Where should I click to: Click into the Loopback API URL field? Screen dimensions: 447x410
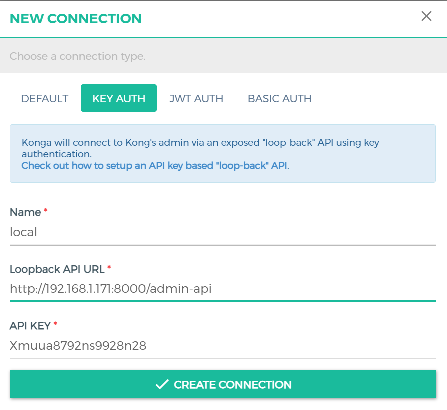click(x=223, y=289)
